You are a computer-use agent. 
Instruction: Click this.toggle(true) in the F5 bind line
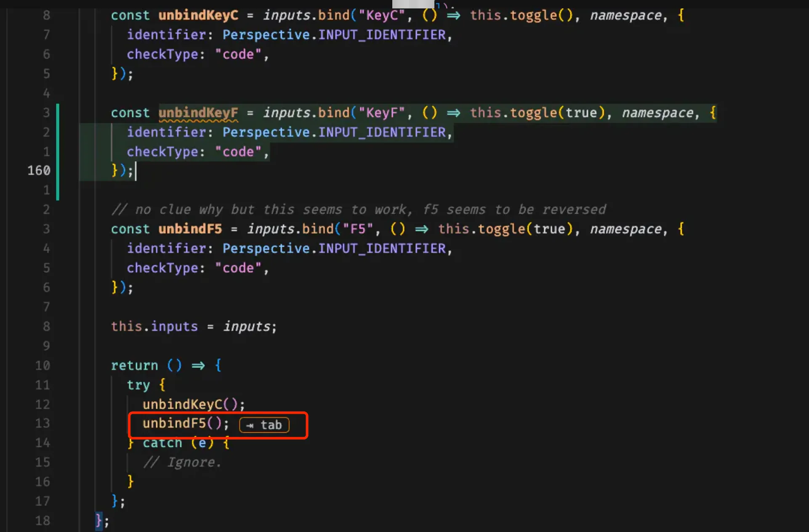(x=506, y=229)
